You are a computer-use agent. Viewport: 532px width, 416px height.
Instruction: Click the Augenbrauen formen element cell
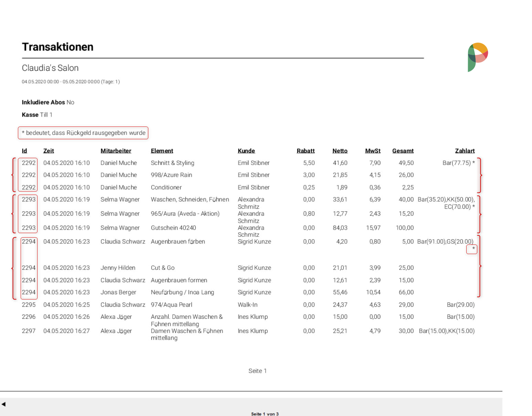[x=179, y=280]
